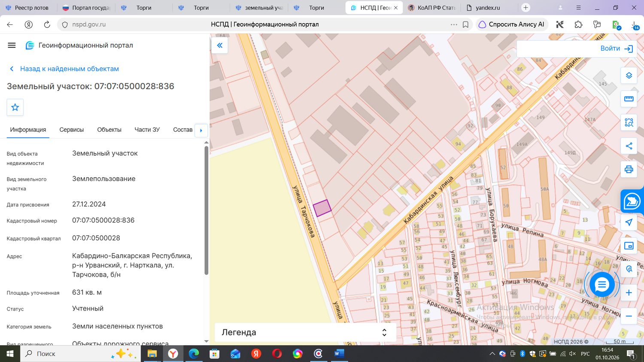Open the Сервисы tab

pyautogui.click(x=72, y=130)
